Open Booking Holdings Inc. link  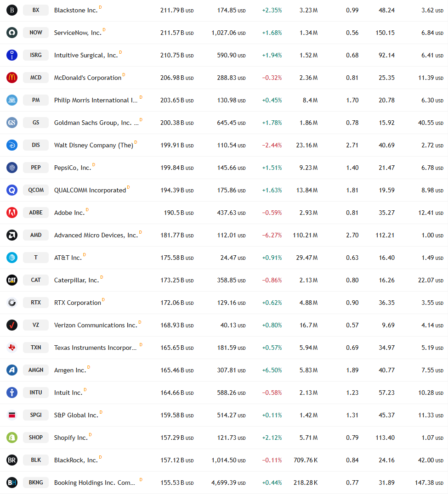[95, 483]
